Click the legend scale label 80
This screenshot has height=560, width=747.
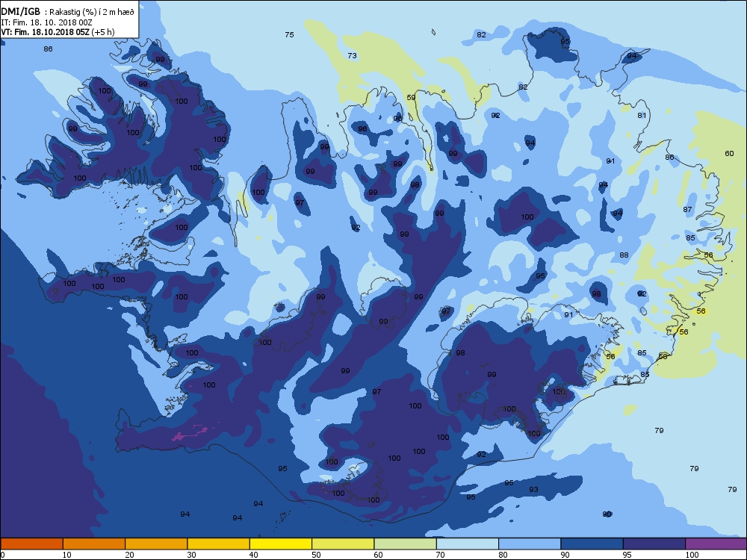tap(503, 555)
